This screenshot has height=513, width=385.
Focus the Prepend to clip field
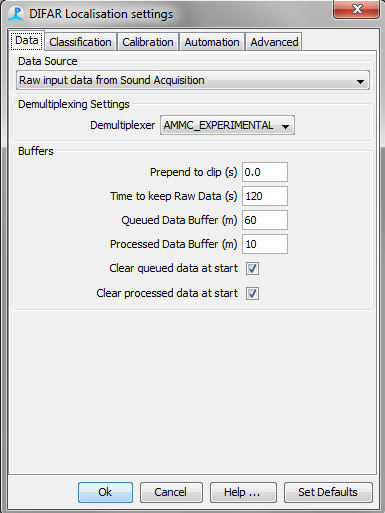[x=265, y=172]
